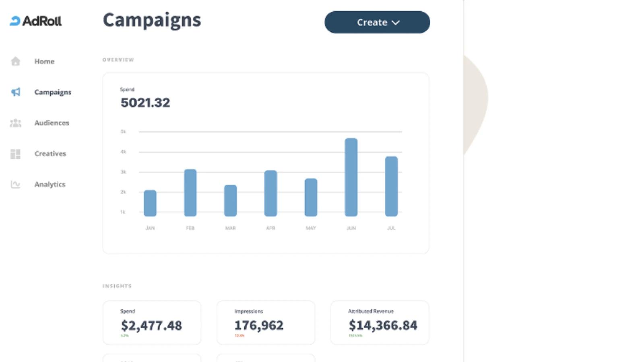The image size is (644, 362).
Task: Click the FEB bar in chart
Action: tap(190, 193)
